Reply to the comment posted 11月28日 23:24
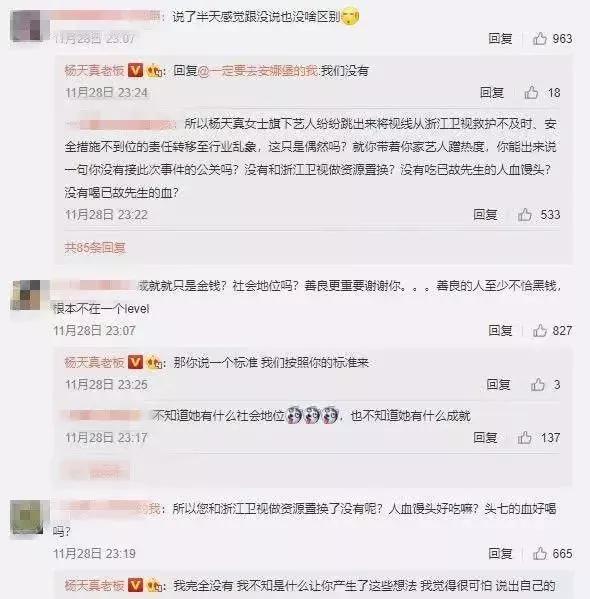 point(491,92)
